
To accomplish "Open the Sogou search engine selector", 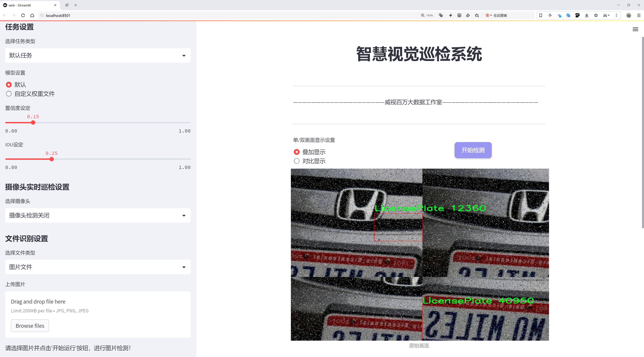I will coord(488,15).
